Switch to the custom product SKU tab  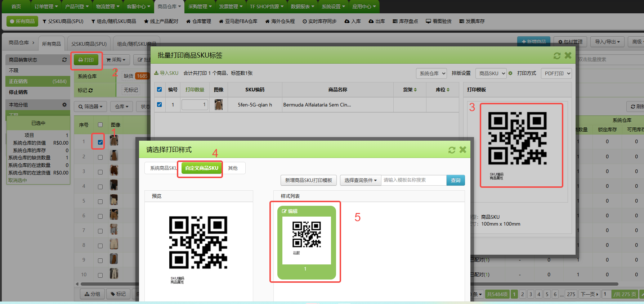coord(201,168)
